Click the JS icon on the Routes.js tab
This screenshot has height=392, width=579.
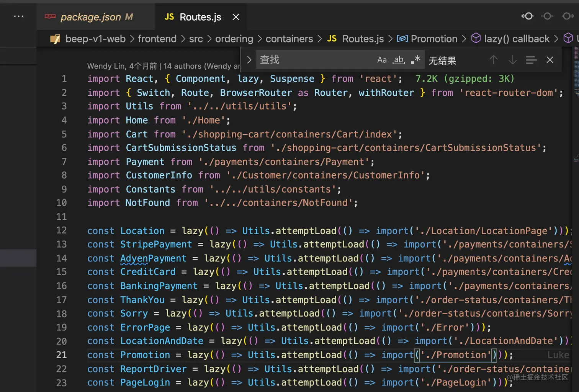click(x=169, y=17)
